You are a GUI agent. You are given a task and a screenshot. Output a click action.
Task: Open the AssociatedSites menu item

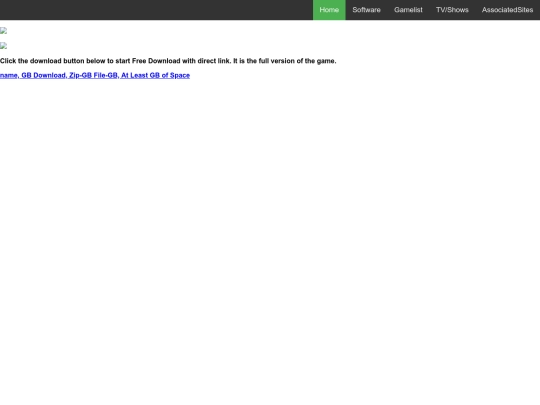(507, 10)
